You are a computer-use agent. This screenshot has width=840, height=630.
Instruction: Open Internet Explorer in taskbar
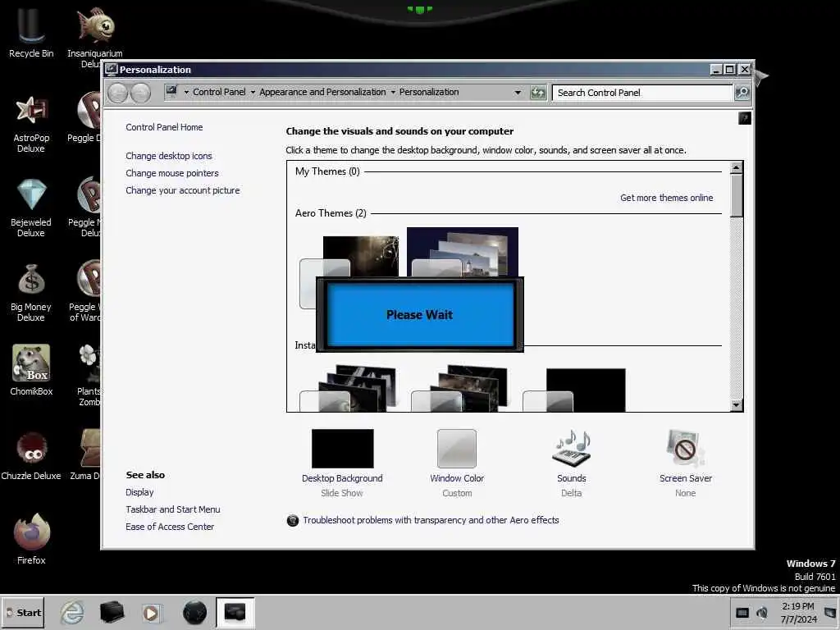pyautogui.click(x=72, y=612)
